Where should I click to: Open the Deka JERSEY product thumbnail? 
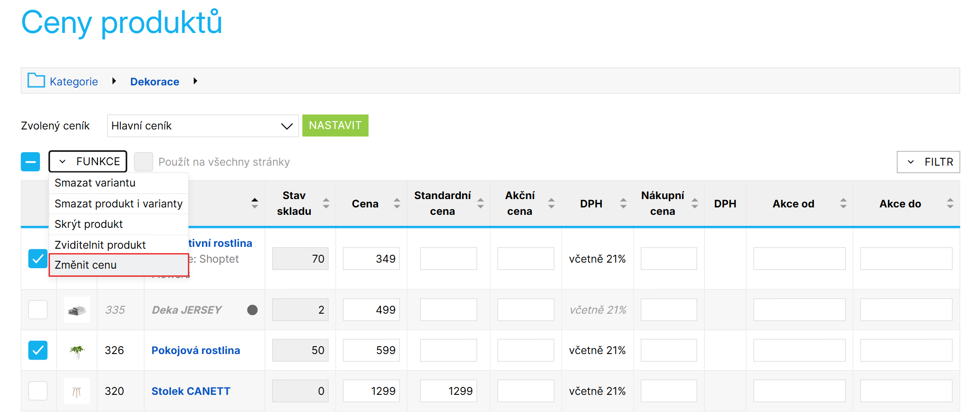coord(77,310)
